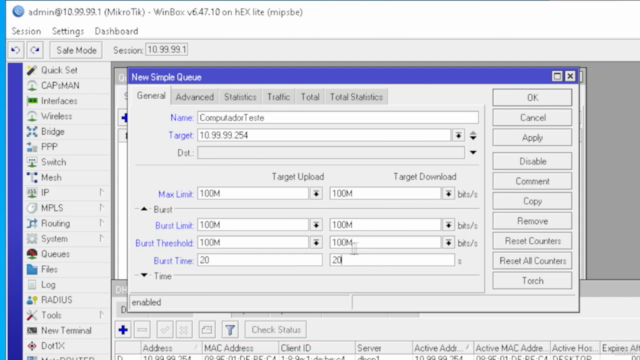The image size is (640, 360).
Task: Collapse the Burst section
Action: tap(144, 209)
